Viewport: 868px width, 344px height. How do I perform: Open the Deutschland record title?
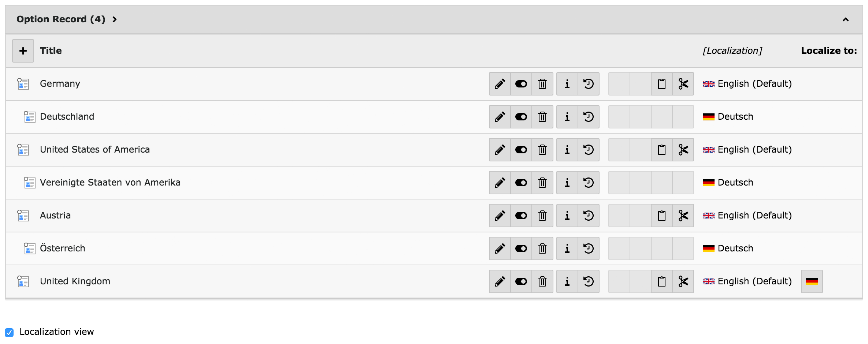[x=67, y=117]
